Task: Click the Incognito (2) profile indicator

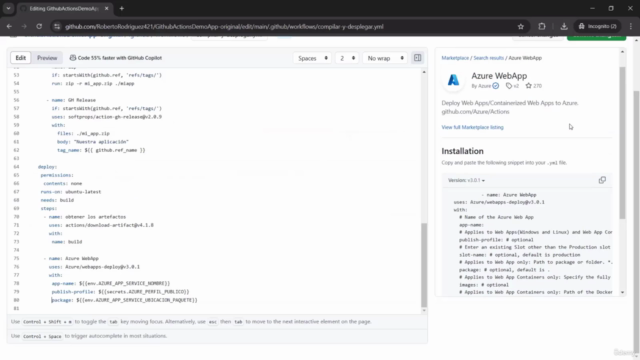Action: pyautogui.click(x=598, y=27)
